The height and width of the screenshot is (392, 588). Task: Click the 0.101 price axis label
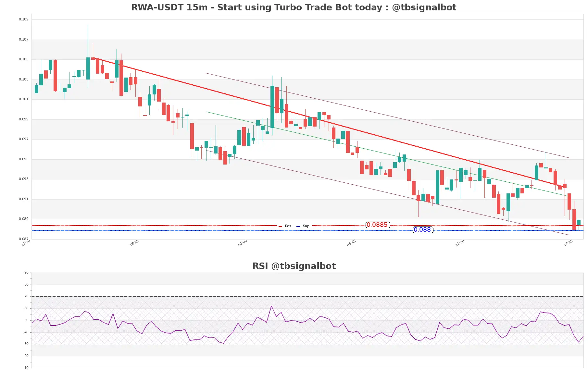[x=24, y=99]
